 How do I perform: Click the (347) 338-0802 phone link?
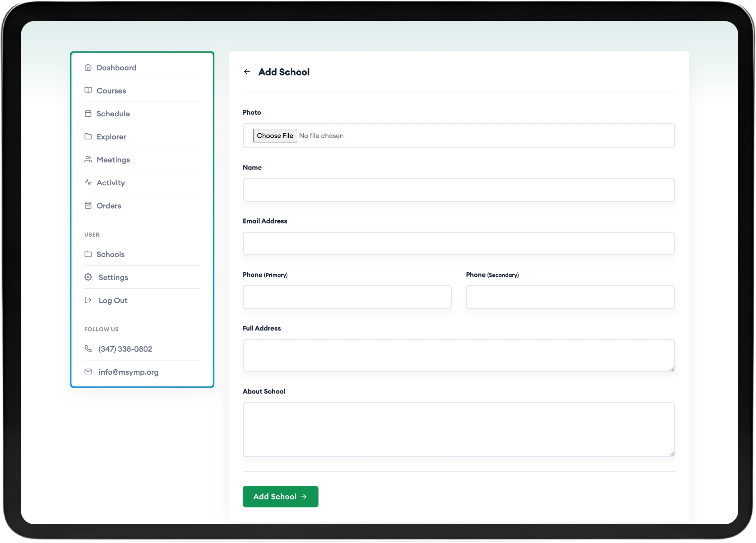click(125, 349)
